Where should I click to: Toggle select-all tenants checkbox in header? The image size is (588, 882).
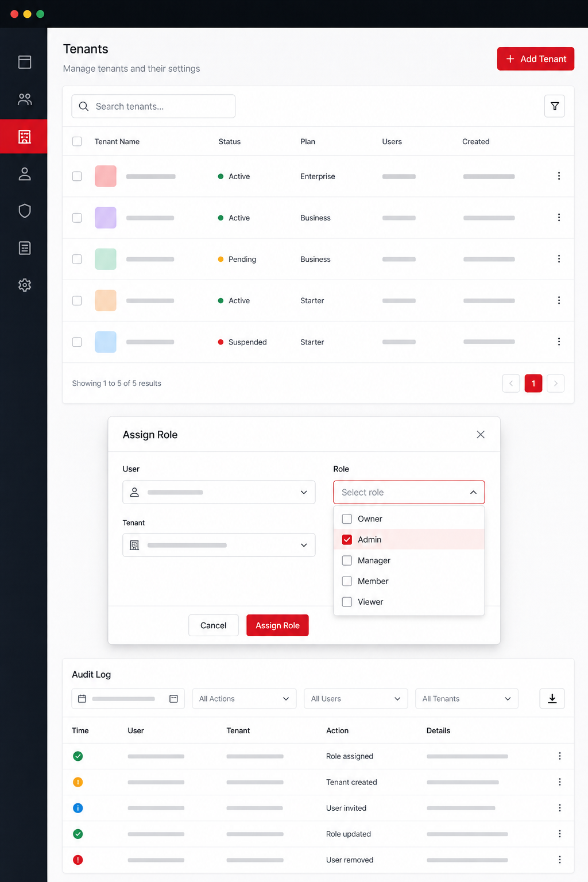pyautogui.click(x=77, y=141)
